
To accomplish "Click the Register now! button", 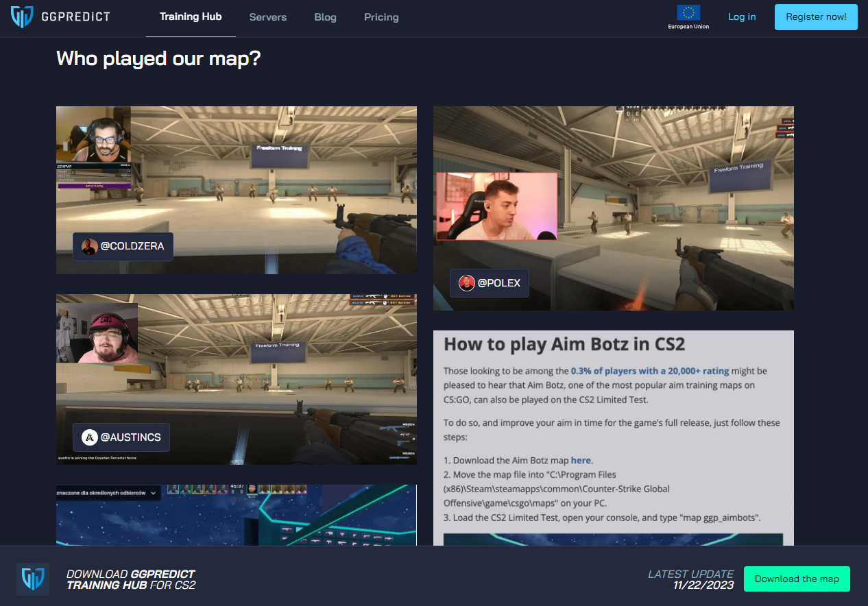I will point(816,16).
